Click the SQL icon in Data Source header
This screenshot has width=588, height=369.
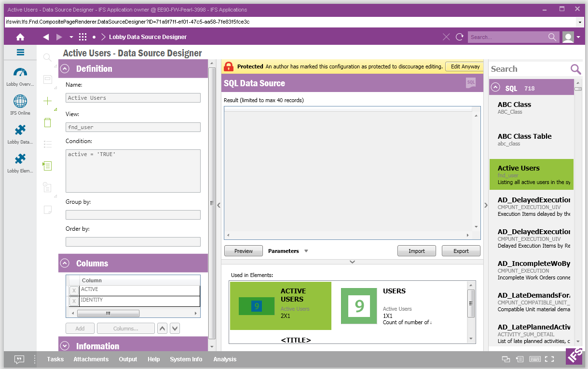(471, 83)
